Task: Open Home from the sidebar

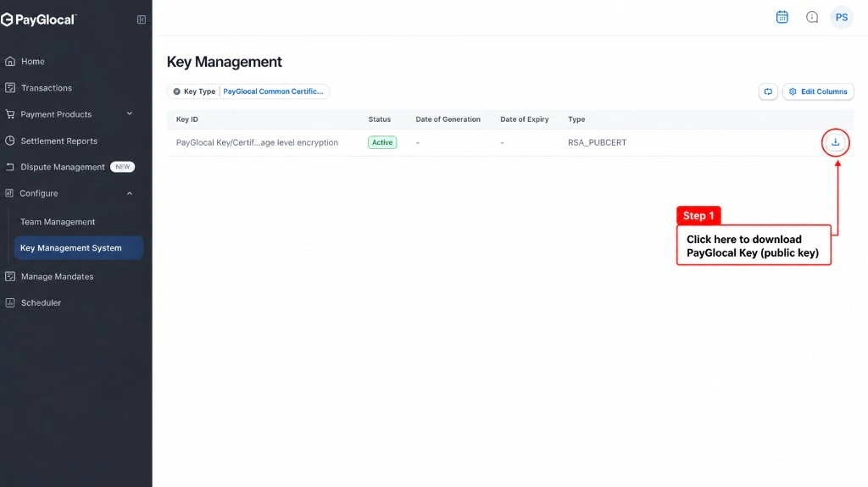Action: point(33,62)
